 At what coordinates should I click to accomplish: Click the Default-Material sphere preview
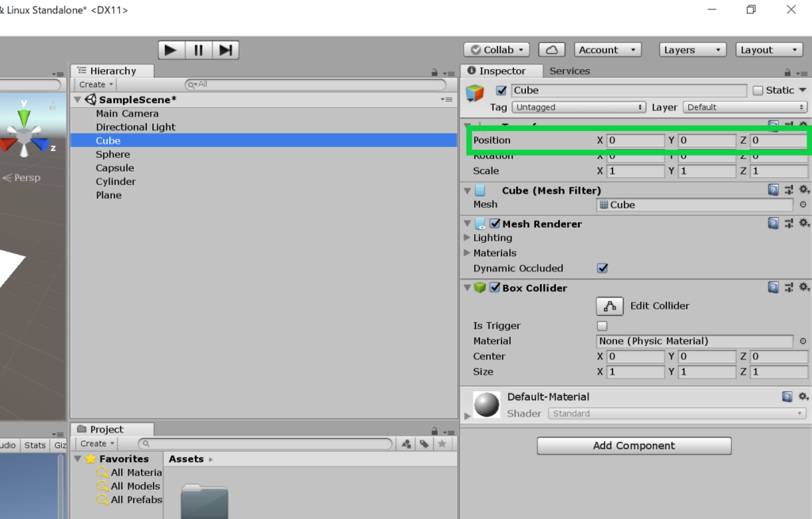(486, 405)
